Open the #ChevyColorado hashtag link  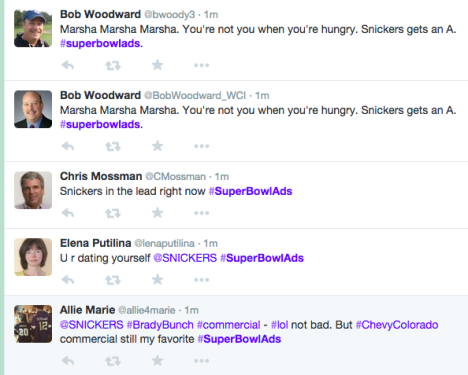(397, 325)
